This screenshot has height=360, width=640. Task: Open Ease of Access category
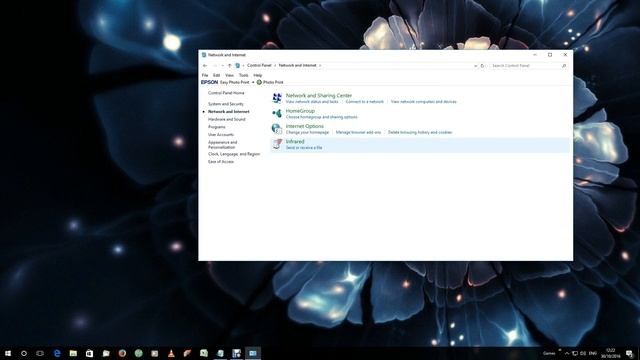pos(221,162)
